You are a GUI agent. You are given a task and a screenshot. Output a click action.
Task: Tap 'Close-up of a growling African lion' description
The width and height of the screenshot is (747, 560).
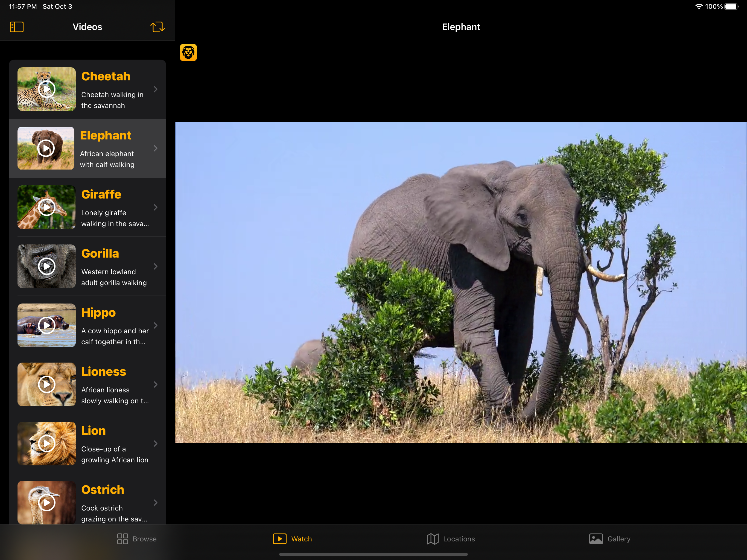tap(115, 455)
